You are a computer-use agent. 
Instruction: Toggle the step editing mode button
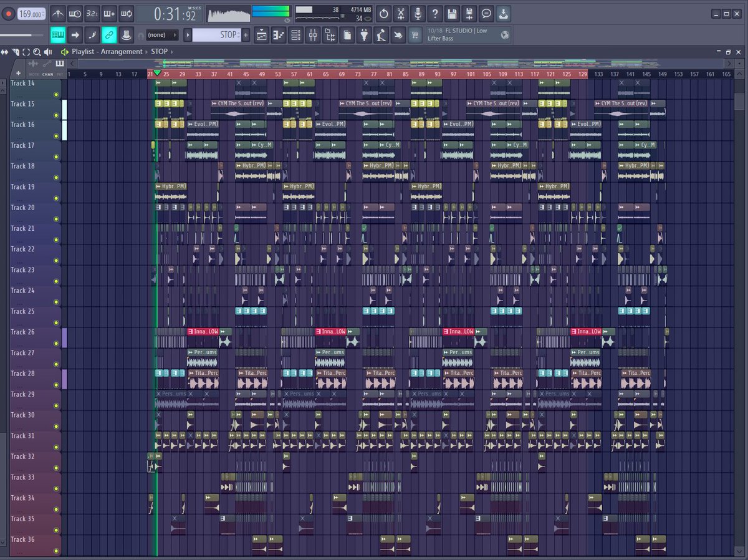pos(92,35)
